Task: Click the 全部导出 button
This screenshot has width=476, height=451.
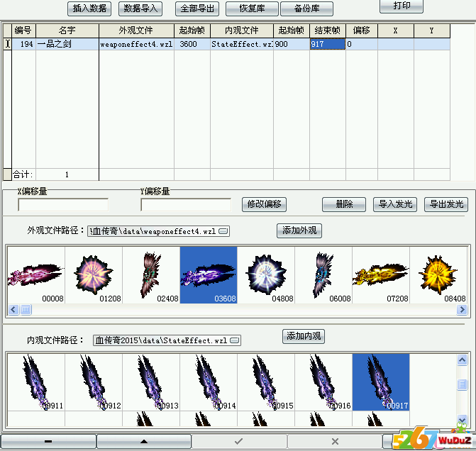Action: point(197,9)
